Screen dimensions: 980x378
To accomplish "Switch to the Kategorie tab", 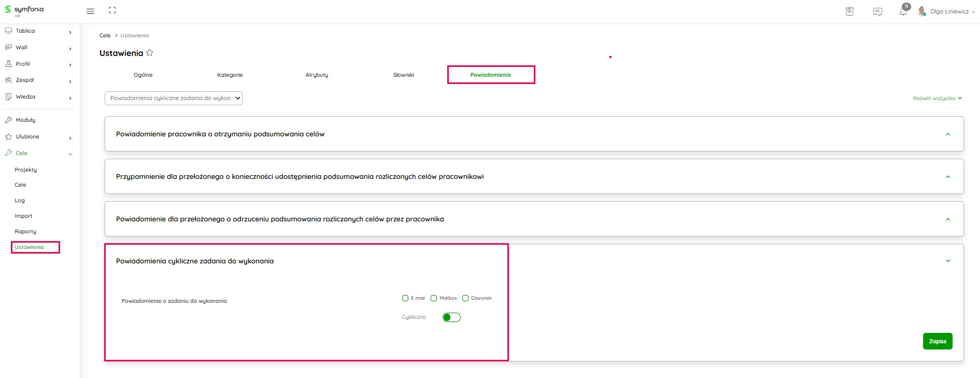I will coord(230,75).
